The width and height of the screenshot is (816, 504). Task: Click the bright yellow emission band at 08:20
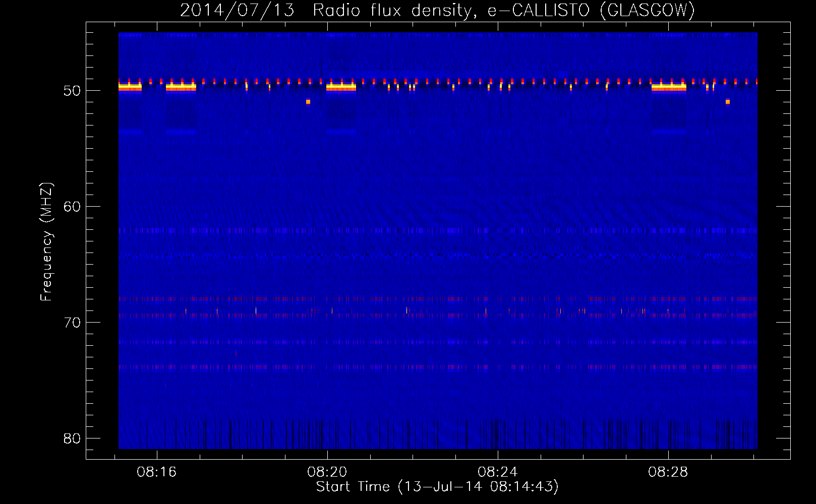point(341,87)
